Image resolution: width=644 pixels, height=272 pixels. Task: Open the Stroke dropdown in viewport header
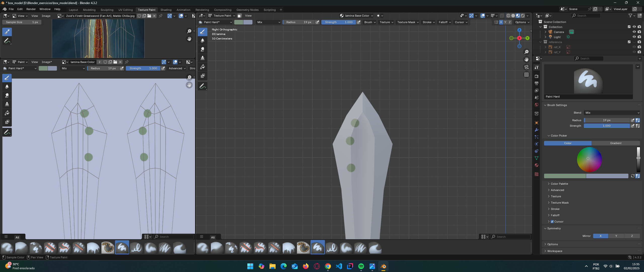pyautogui.click(x=429, y=22)
